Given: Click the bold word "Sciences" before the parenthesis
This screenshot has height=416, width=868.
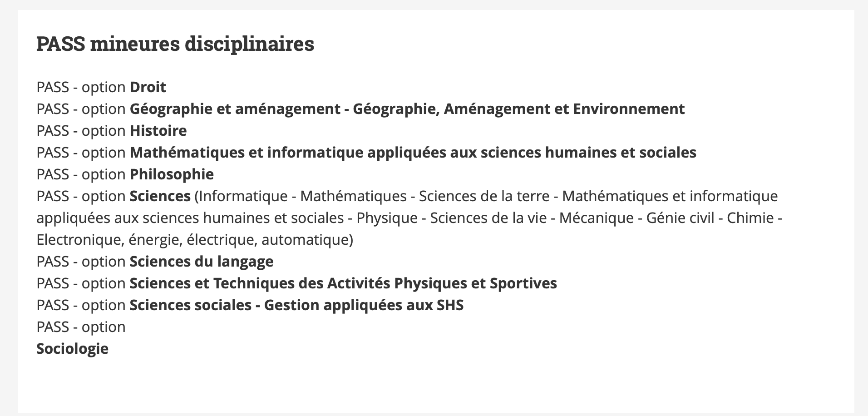Looking at the screenshot, I should pos(160,196).
